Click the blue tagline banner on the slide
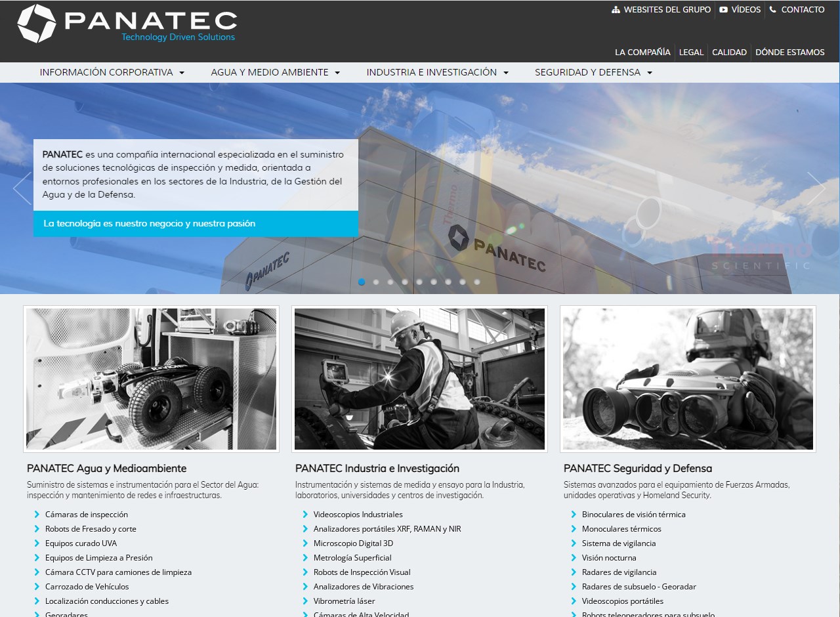 (196, 224)
